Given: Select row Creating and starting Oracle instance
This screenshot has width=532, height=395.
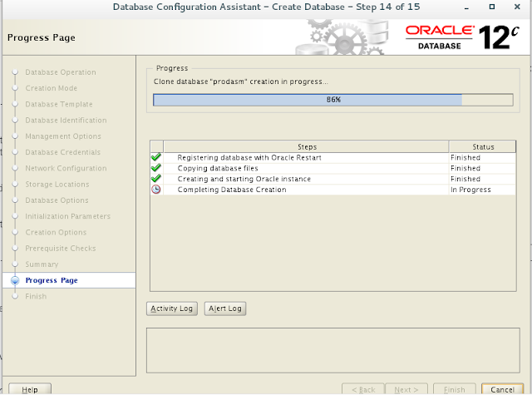Looking at the screenshot, I should click(x=332, y=179).
